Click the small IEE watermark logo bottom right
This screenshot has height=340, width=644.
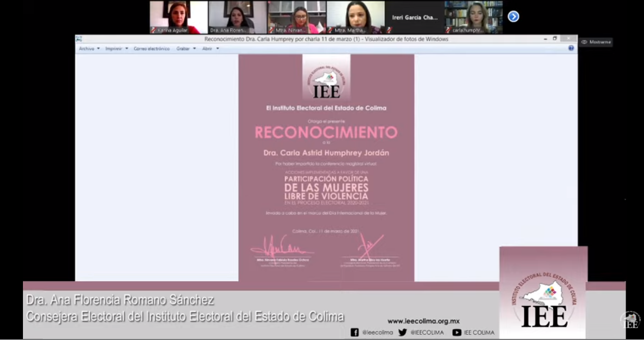630,320
